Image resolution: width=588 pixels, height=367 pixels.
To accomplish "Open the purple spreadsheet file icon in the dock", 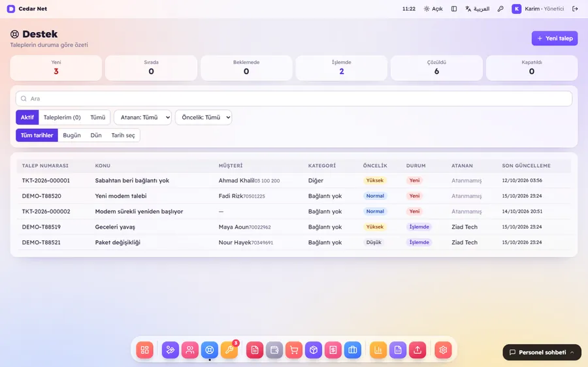I will point(398,350).
